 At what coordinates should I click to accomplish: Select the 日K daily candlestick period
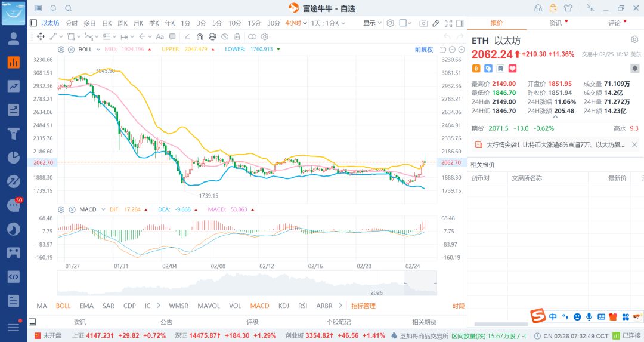point(107,23)
